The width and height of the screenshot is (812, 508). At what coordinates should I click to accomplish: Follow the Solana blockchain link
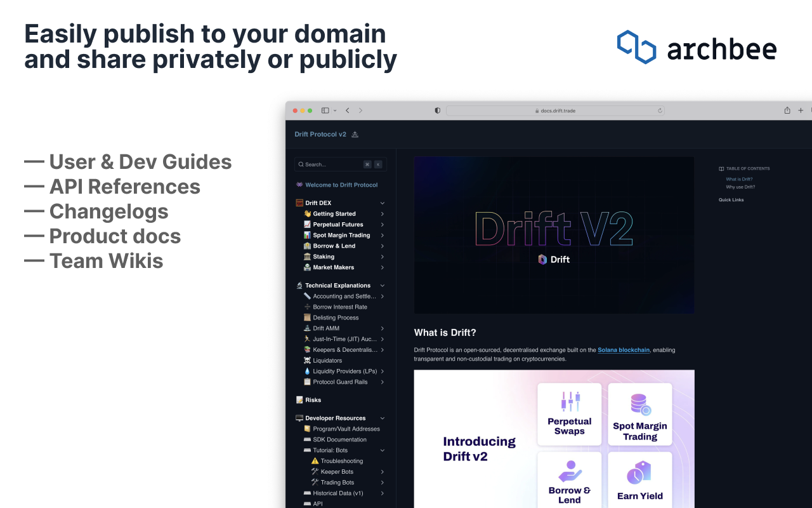pyautogui.click(x=624, y=350)
